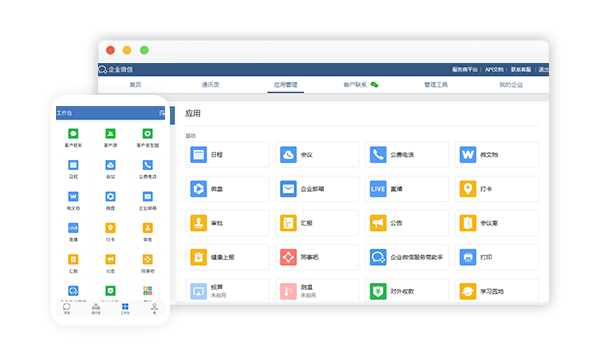Tap 企业邮箱 icon on phone workbench

pos(148,196)
